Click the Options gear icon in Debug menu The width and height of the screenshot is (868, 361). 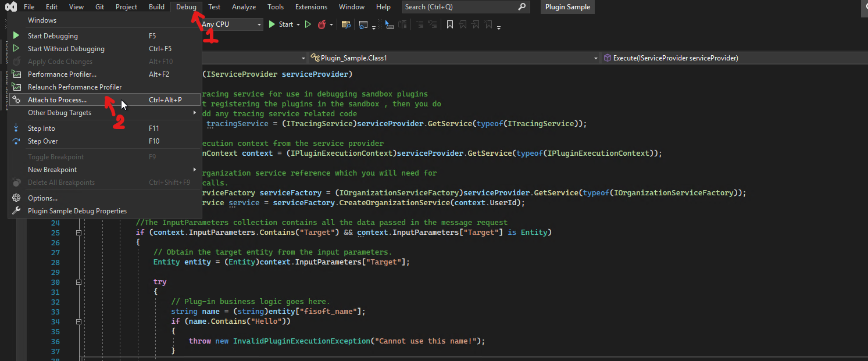(x=17, y=198)
